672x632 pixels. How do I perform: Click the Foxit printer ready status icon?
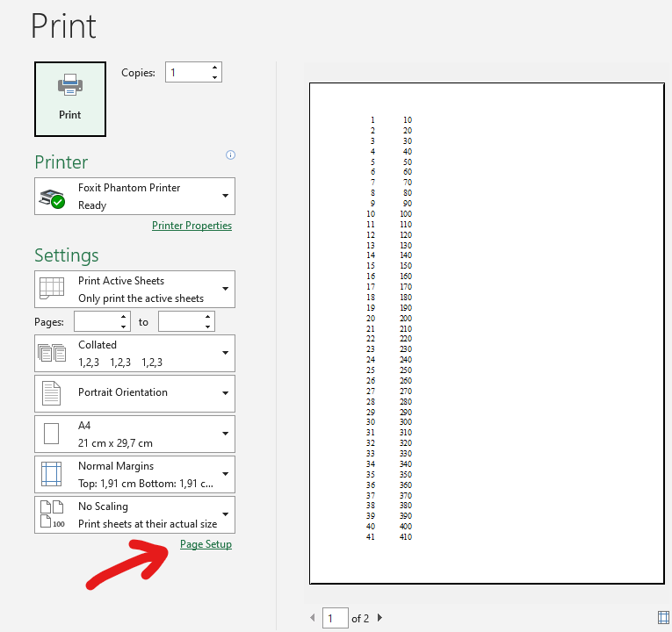tap(53, 198)
